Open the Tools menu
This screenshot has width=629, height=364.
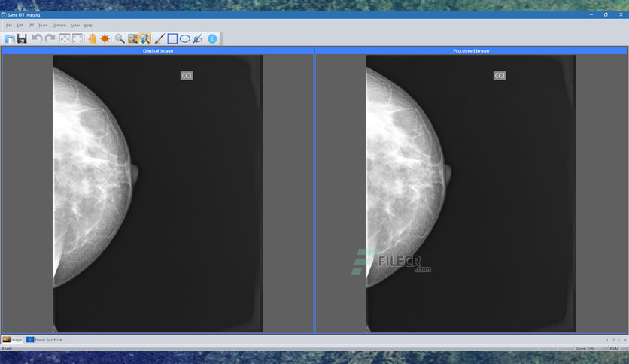[x=43, y=26]
